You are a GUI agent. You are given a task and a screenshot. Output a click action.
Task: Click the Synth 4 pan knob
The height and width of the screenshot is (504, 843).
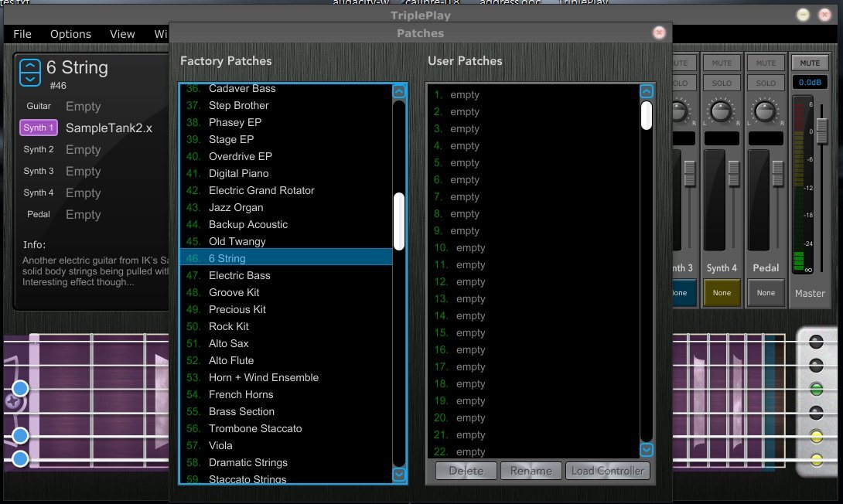(721, 111)
